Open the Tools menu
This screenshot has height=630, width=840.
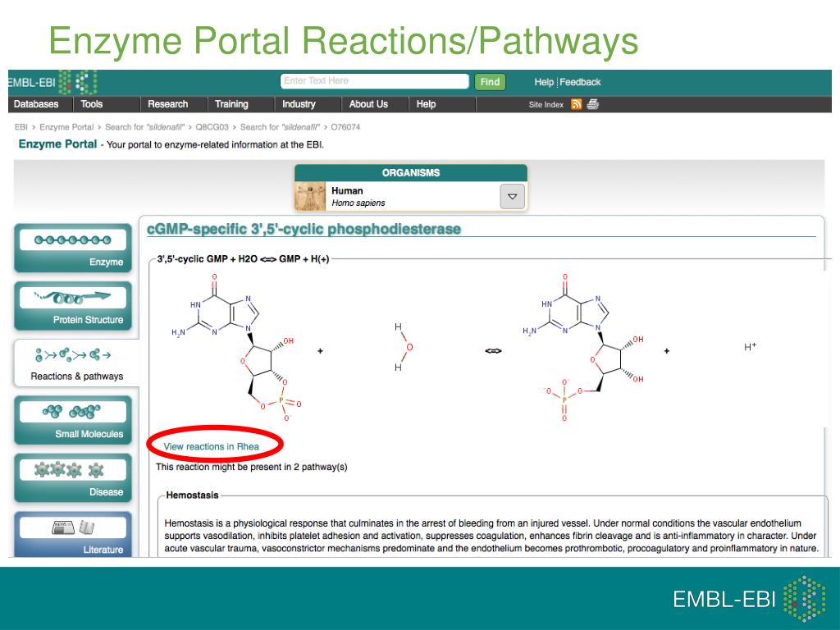pos(92,104)
